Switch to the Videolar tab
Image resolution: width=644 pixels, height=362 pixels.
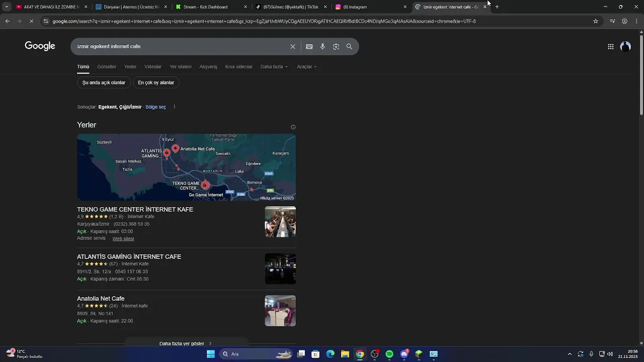coord(153,66)
